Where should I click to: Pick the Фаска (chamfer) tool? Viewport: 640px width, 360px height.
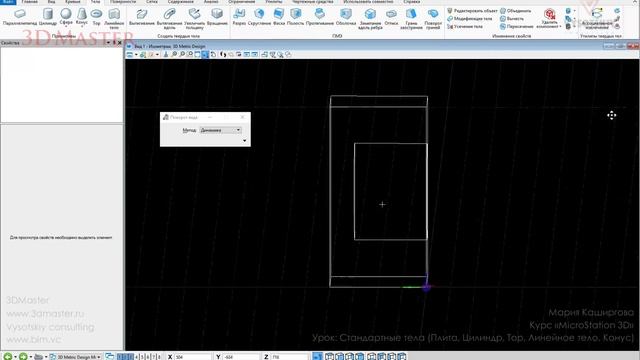[x=279, y=17]
